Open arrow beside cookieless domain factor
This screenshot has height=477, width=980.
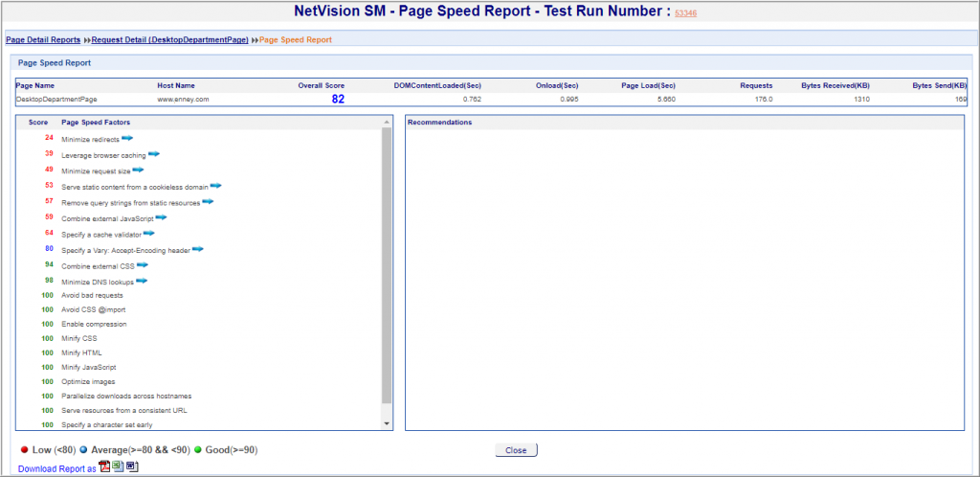point(216,186)
